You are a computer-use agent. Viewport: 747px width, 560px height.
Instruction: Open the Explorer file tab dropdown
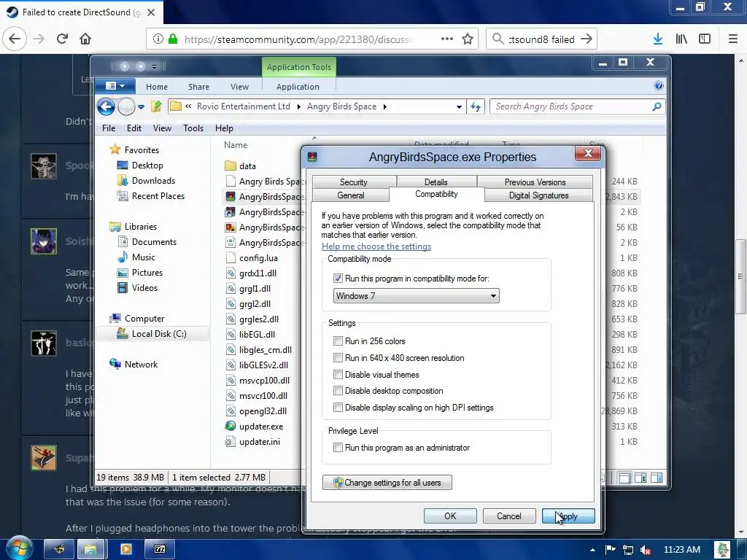(x=115, y=86)
